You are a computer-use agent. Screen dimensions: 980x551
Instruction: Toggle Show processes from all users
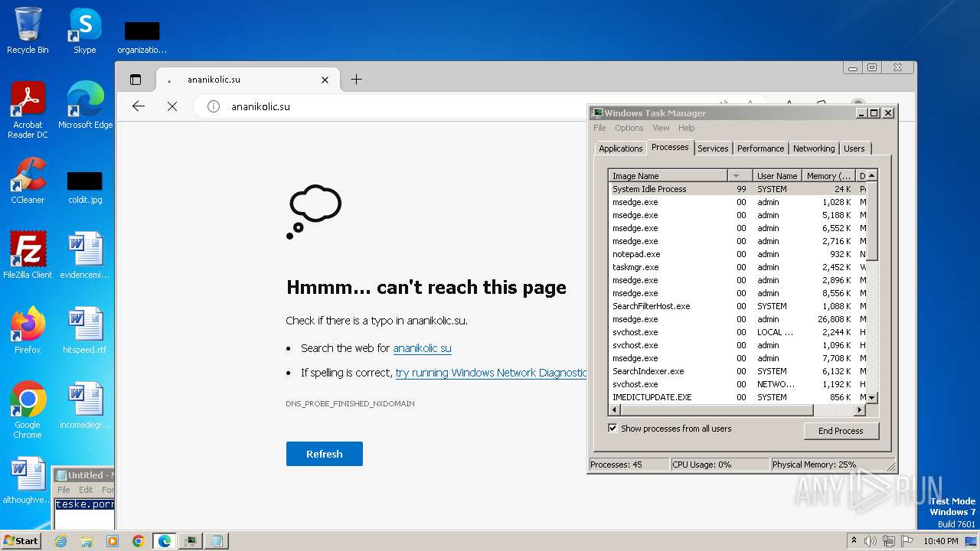(612, 429)
